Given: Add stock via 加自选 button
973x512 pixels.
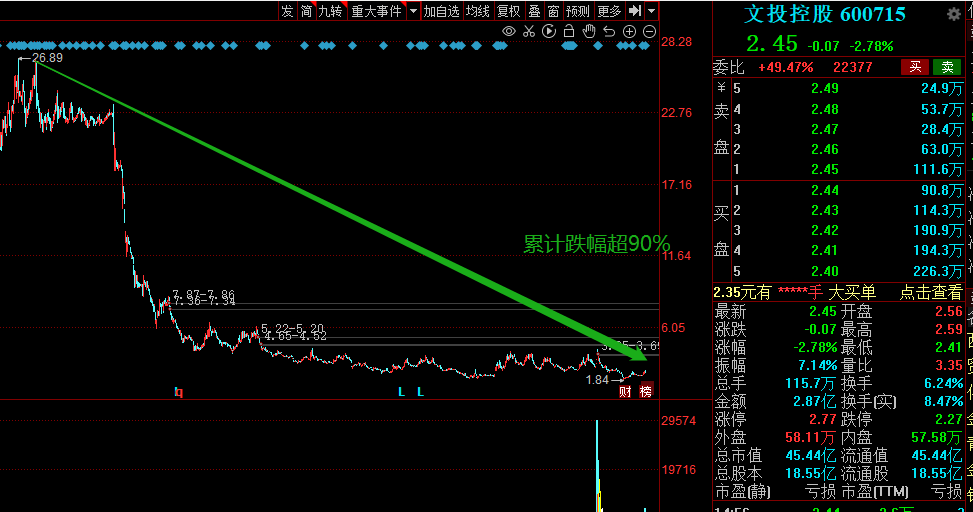Looking at the screenshot, I should [441, 11].
